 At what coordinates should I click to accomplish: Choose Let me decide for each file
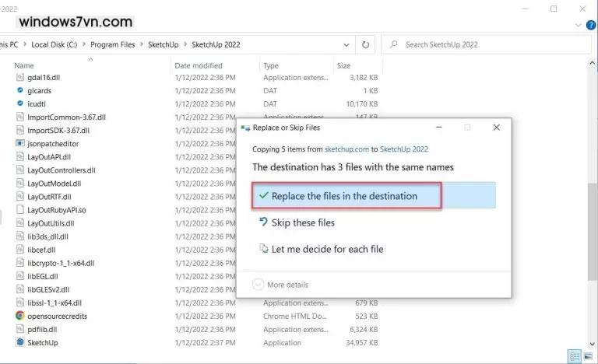tap(326, 249)
